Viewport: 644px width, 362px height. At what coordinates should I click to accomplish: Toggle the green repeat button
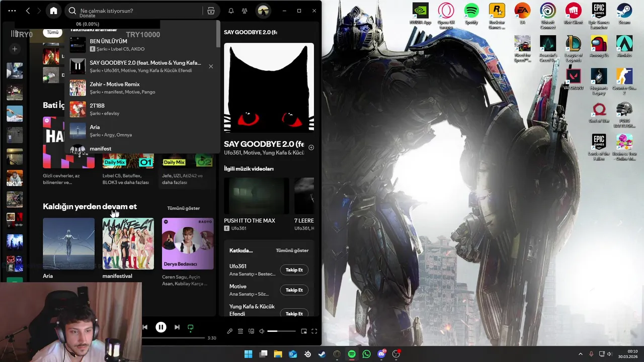click(x=191, y=327)
